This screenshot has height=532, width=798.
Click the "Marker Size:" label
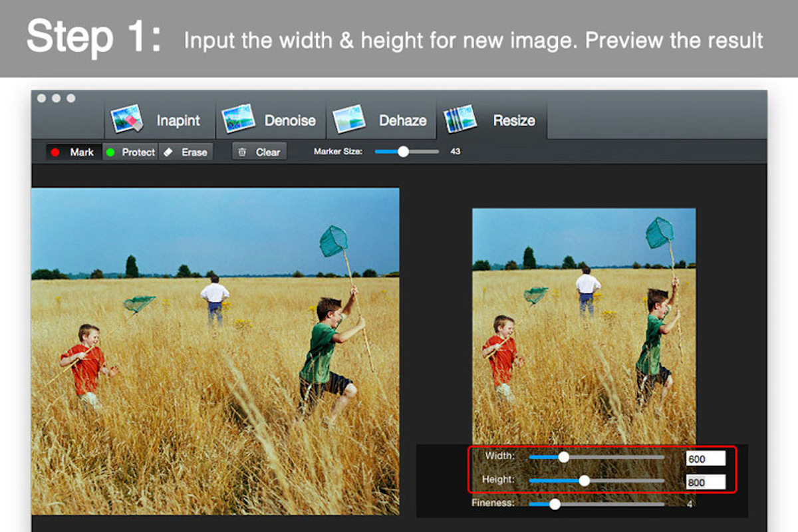pyautogui.click(x=338, y=152)
